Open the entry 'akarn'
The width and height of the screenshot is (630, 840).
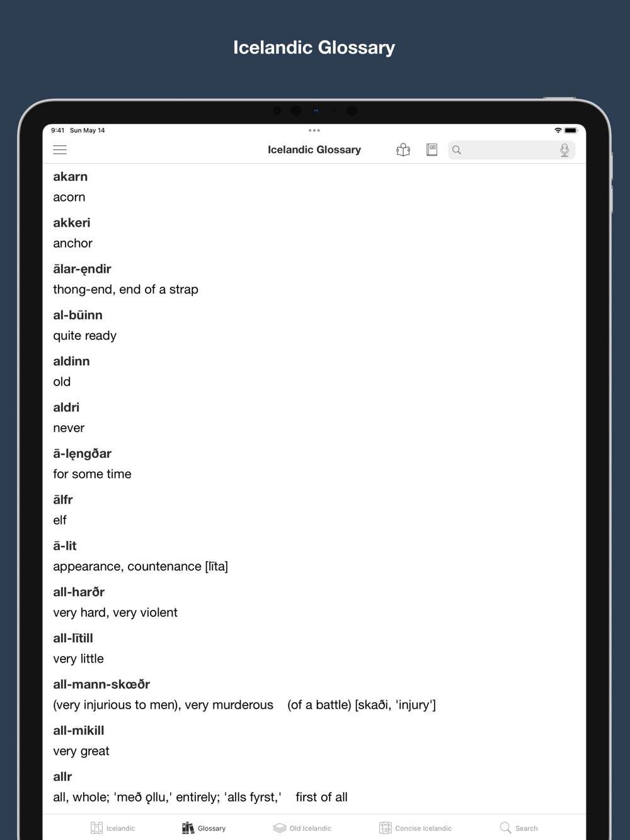coord(71,177)
